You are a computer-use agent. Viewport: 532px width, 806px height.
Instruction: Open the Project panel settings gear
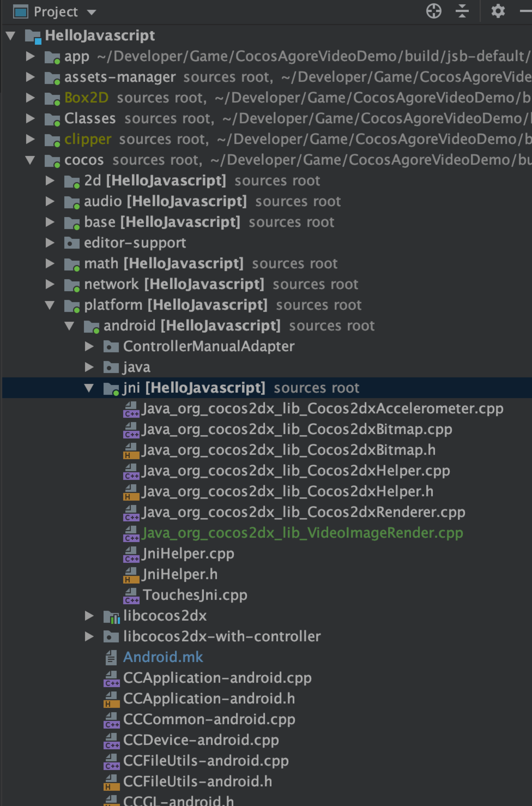498,11
